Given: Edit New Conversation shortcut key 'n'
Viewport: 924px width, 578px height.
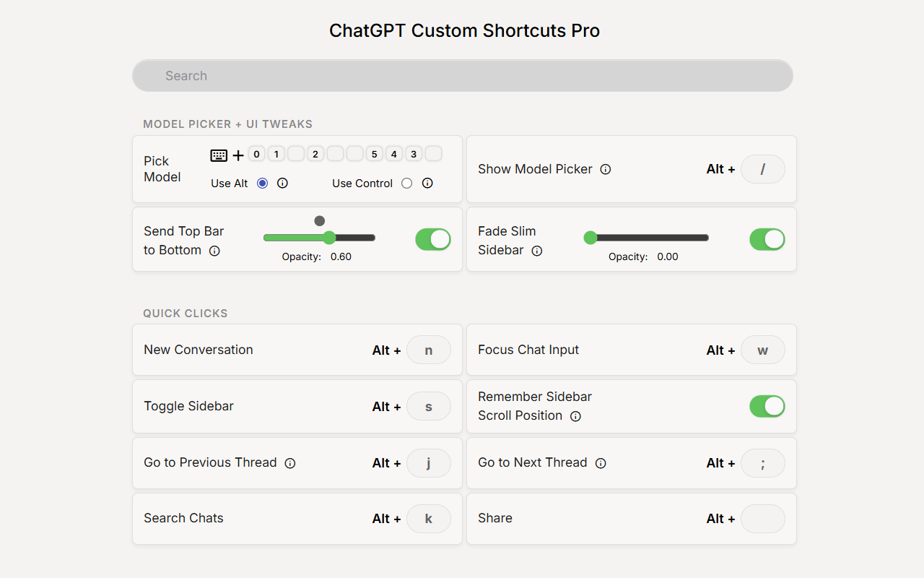Looking at the screenshot, I should click(429, 350).
